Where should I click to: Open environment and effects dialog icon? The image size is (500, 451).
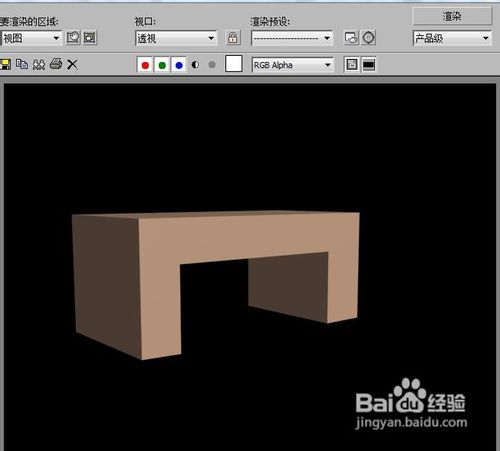[368, 38]
